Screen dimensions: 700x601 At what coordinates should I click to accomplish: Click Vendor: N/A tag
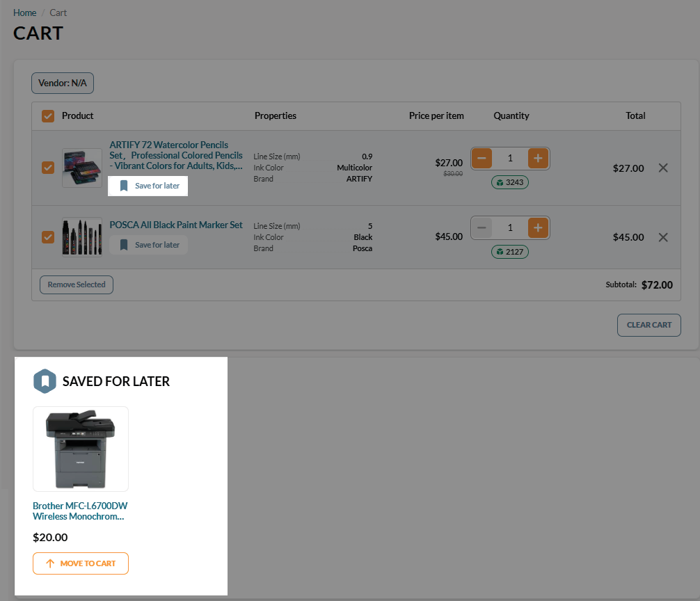63,83
